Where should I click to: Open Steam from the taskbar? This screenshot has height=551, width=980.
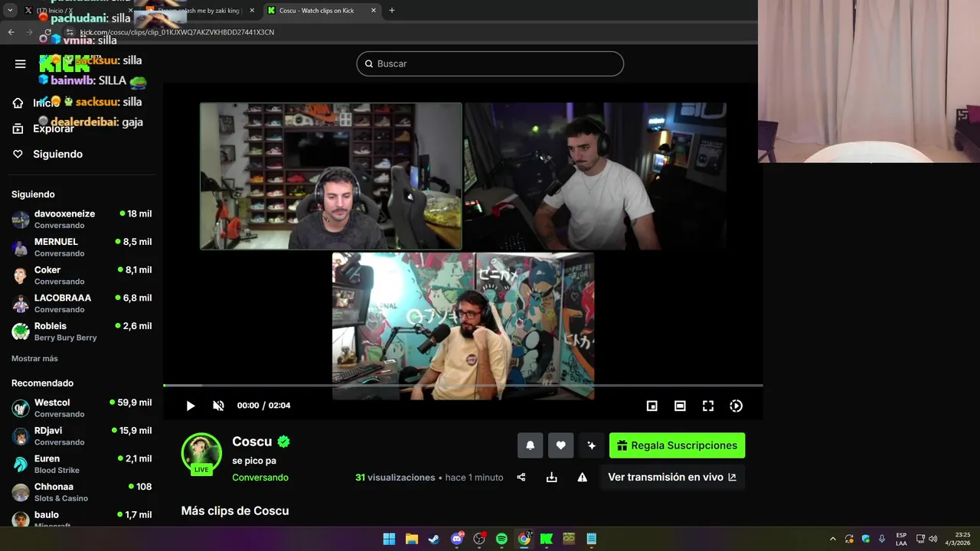[x=434, y=539]
